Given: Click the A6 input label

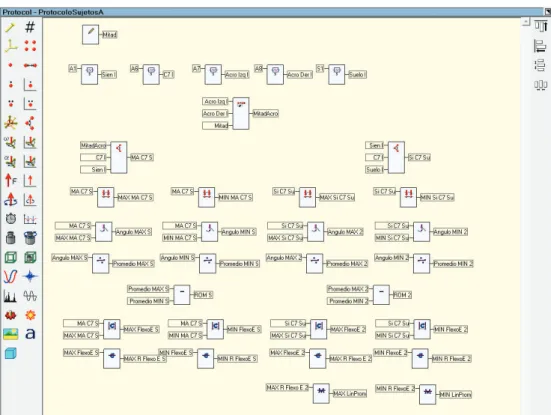Looking at the screenshot, I should [x=135, y=69].
